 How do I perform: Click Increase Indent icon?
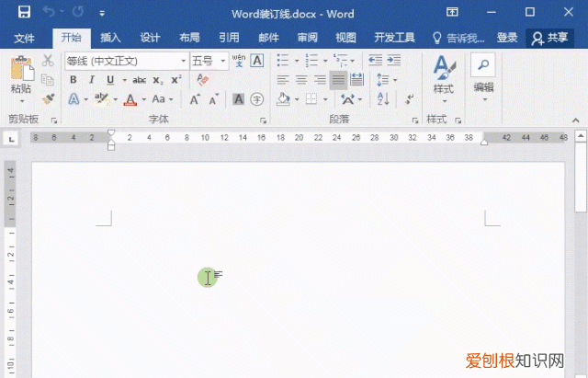pyautogui.click(x=394, y=60)
